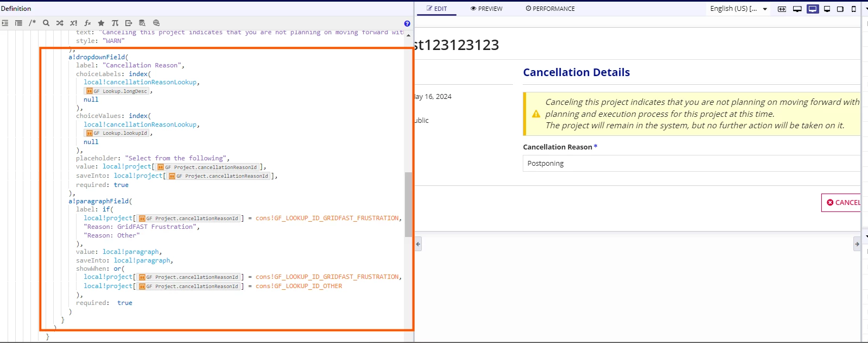Open the English (US) language dropdown
This screenshot has height=343, width=868.
(738, 9)
